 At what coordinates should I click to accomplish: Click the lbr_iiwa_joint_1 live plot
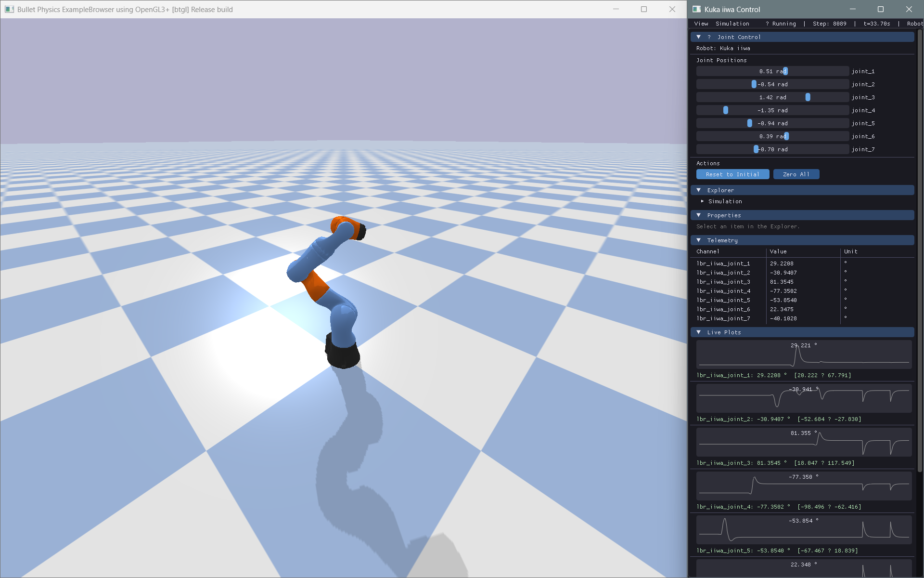(804, 355)
